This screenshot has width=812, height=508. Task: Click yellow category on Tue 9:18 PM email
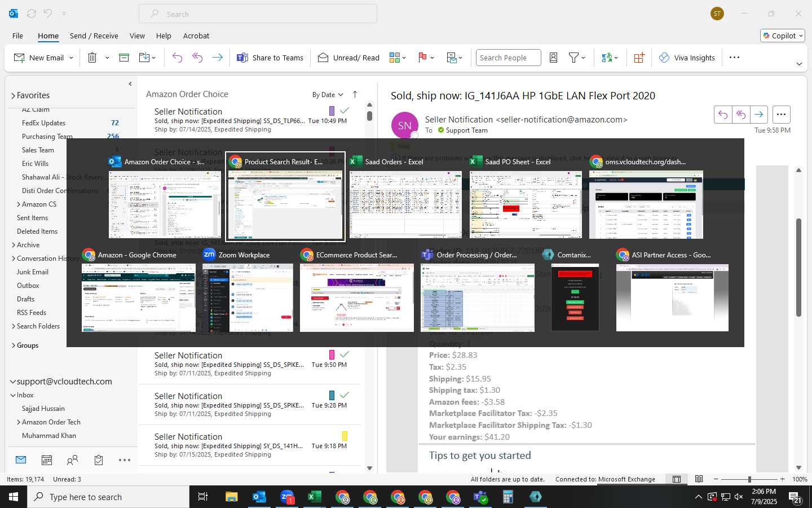[x=345, y=436]
